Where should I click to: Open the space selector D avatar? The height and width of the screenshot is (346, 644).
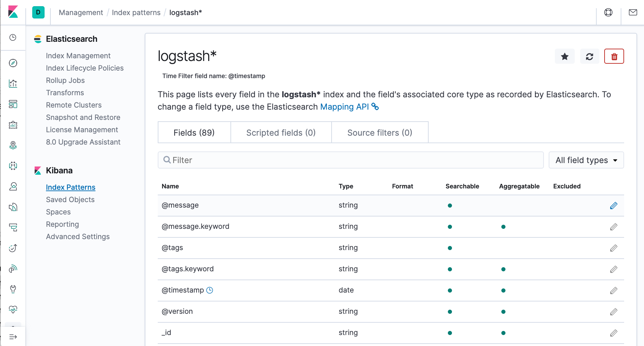coord(38,12)
